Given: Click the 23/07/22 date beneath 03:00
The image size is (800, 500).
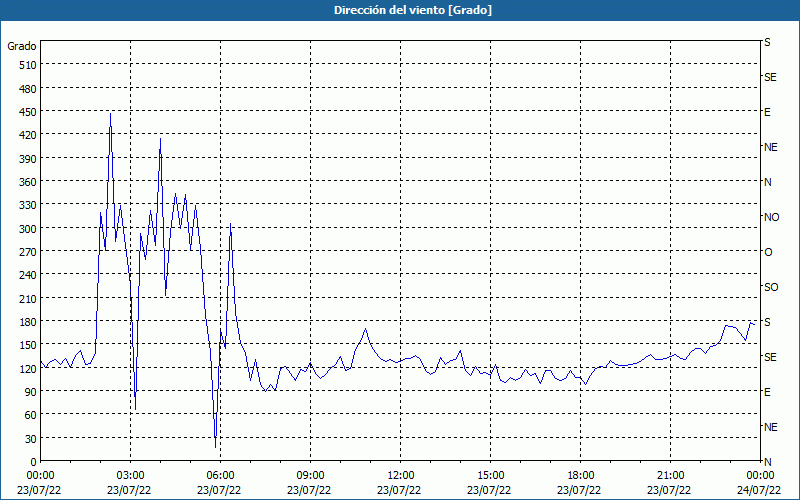Looking at the screenshot, I should coord(130,490).
